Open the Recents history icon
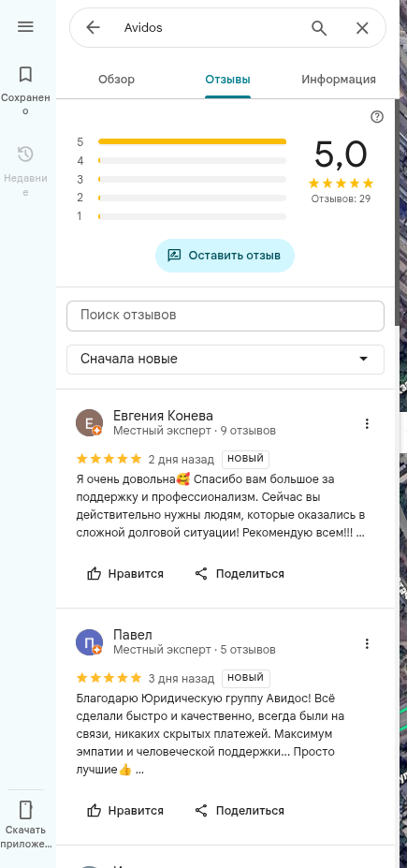407x868 pixels. [25, 154]
